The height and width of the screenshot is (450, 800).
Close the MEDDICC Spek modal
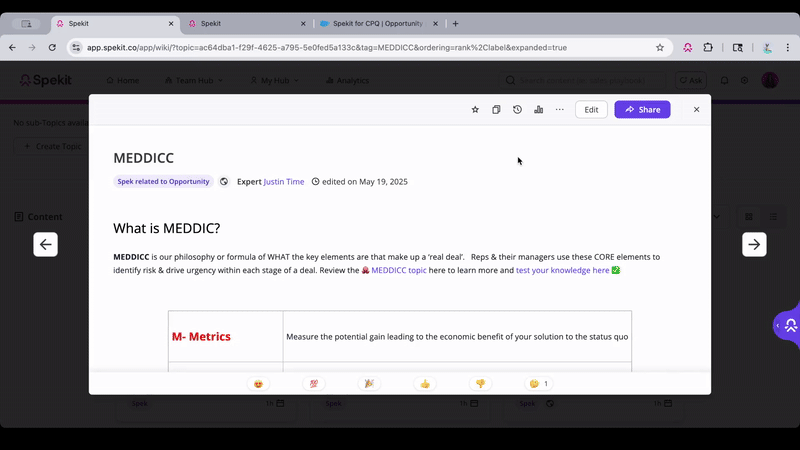pos(696,110)
